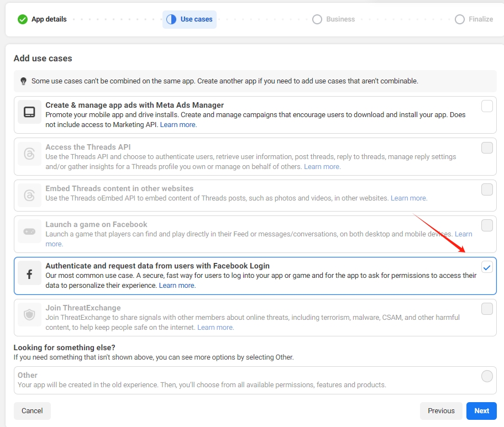The height and width of the screenshot is (427, 504).
Task: Select the Other option radio button
Action: coord(487,376)
